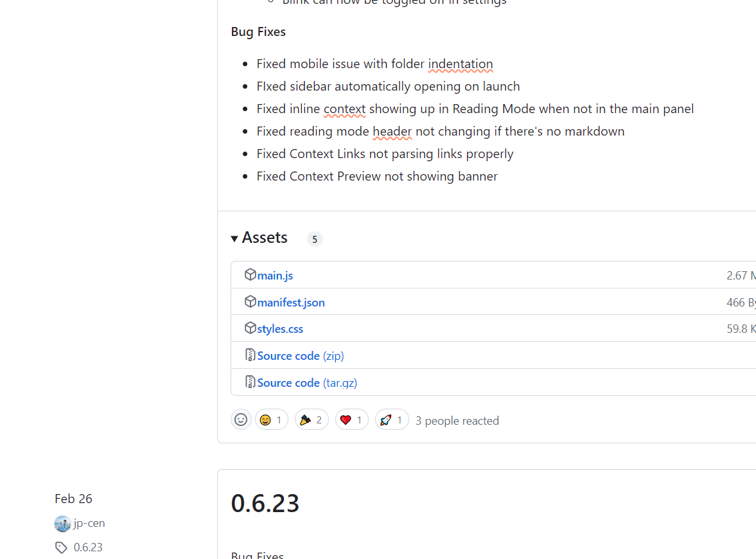Toggle the heart reaction
756x559 pixels.
pyautogui.click(x=351, y=419)
